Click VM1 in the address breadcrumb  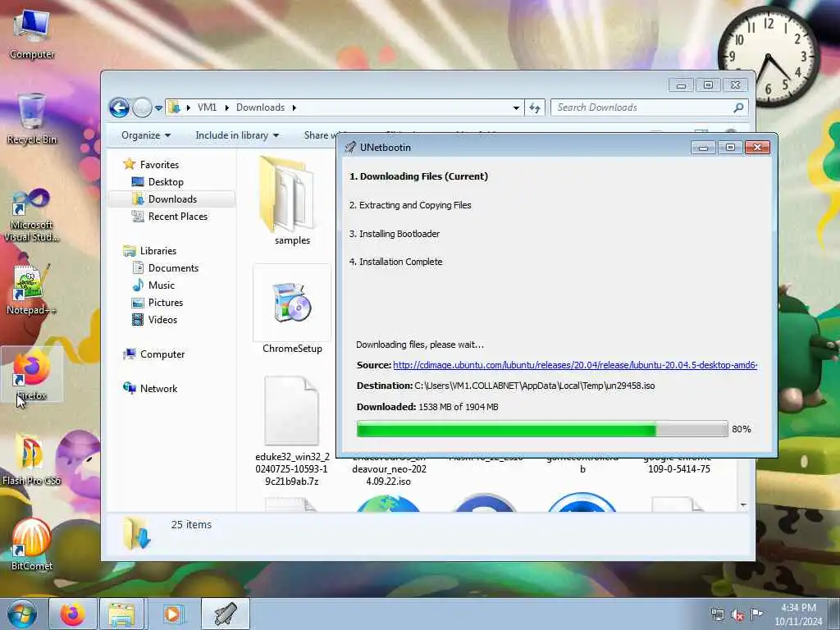coord(207,107)
